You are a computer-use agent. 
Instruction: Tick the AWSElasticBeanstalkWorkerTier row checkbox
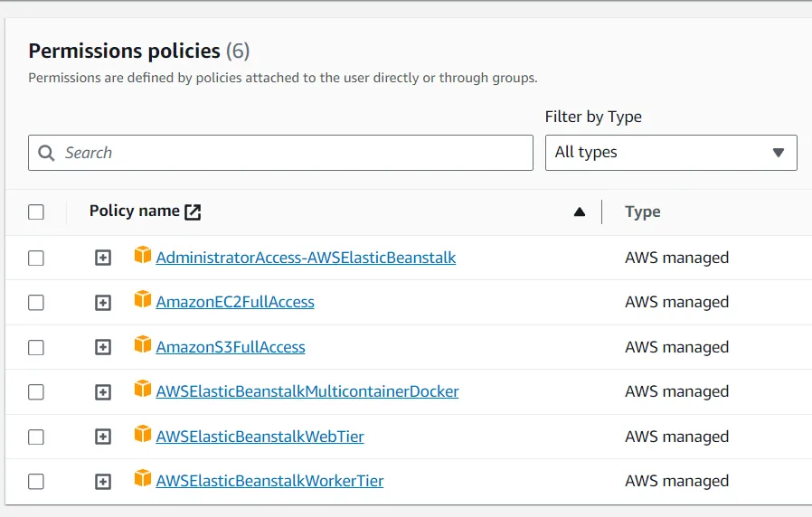36,482
